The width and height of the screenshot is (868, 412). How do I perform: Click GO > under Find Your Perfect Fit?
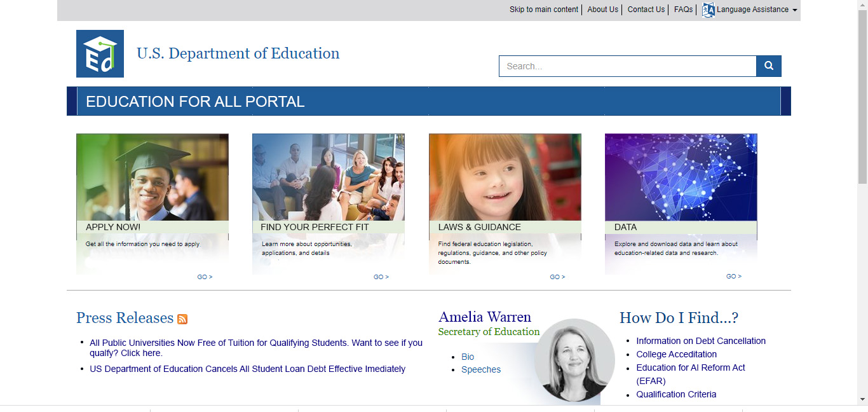click(x=381, y=277)
